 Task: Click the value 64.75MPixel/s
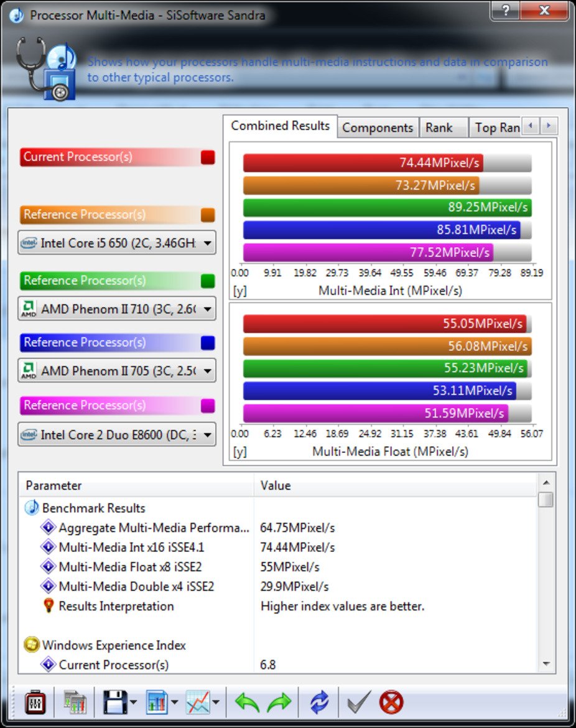(297, 528)
